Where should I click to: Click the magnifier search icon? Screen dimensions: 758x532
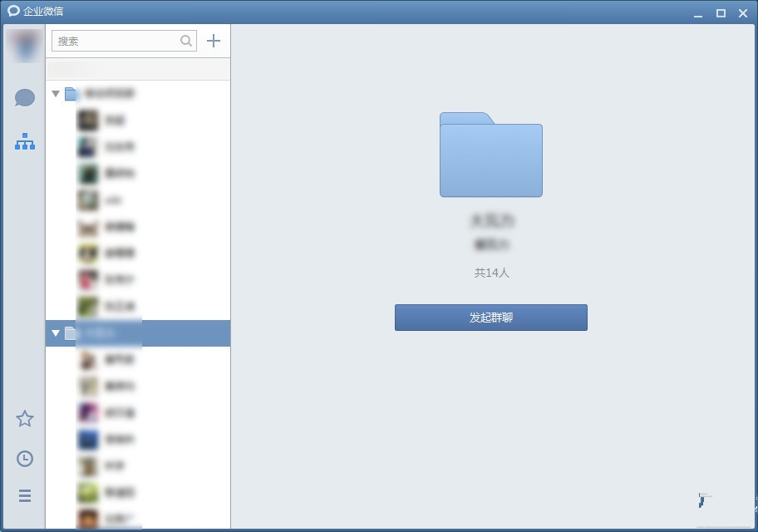click(x=186, y=41)
